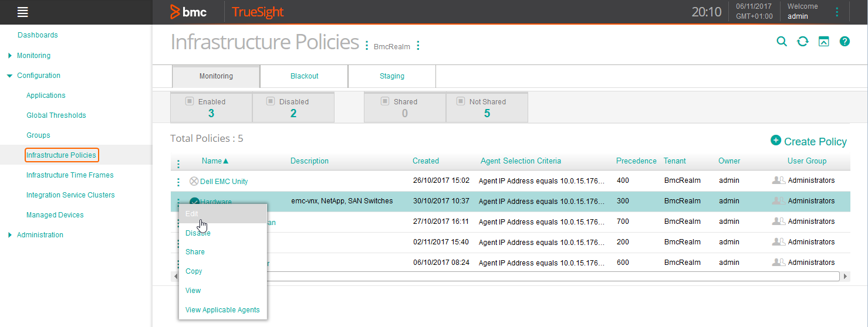Image resolution: width=868 pixels, height=327 pixels.
Task: Select Edit from the context menu
Action: 192,214
